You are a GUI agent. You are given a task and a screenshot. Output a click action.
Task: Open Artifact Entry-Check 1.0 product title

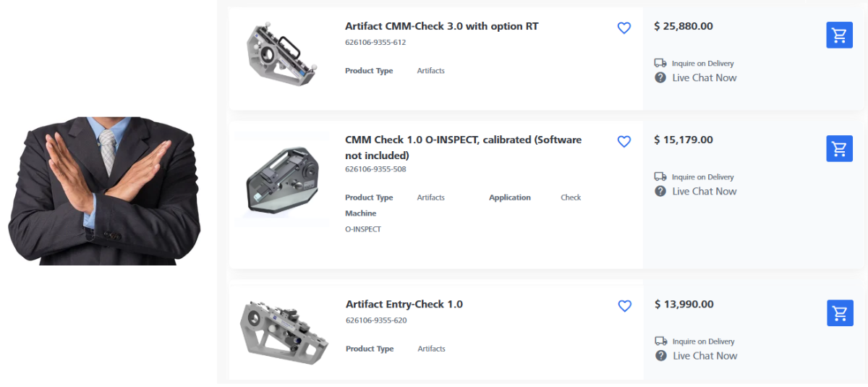tap(404, 304)
